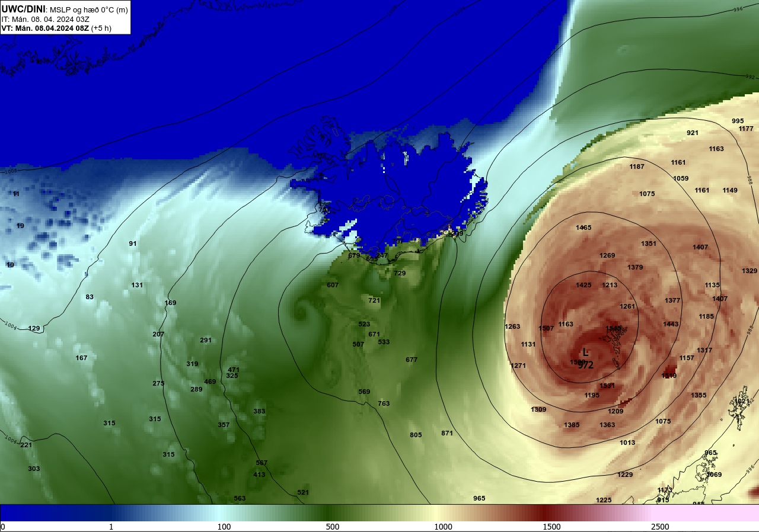Click the 303 height value
Viewport: 759px width, 532px height.
click(34, 469)
